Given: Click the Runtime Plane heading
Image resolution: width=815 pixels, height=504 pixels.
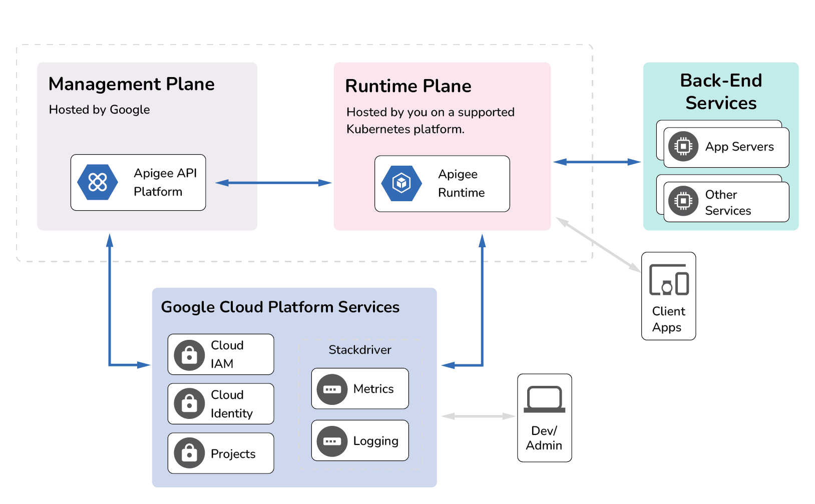Looking at the screenshot, I should (x=408, y=86).
